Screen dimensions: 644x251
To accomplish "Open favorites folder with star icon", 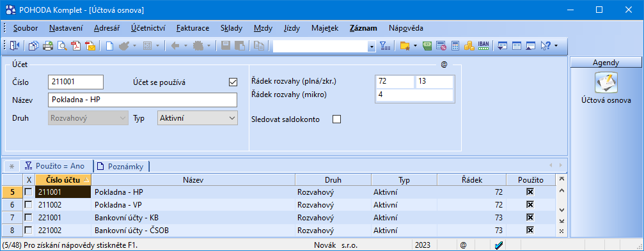I will [x=405, y=46].
